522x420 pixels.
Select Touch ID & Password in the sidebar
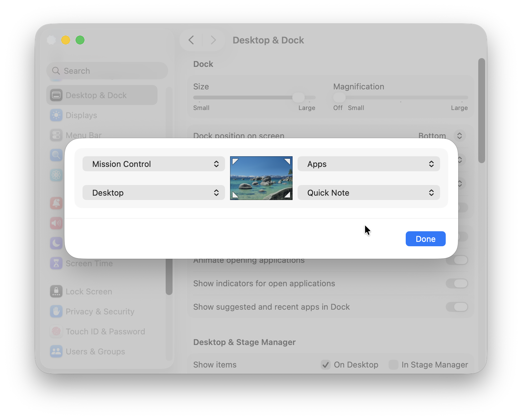click(102, 332)
